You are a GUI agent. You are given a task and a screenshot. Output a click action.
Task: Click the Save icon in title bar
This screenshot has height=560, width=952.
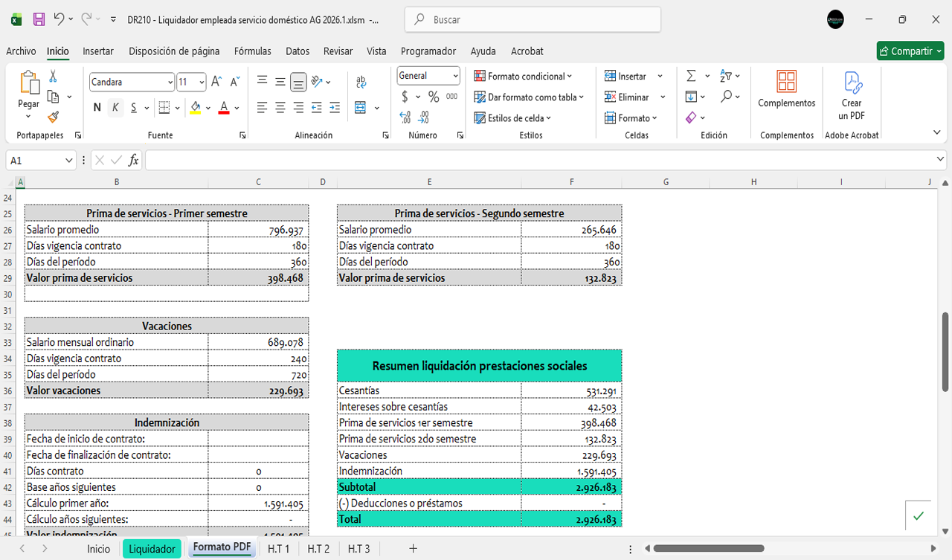[x=39, y=20]
